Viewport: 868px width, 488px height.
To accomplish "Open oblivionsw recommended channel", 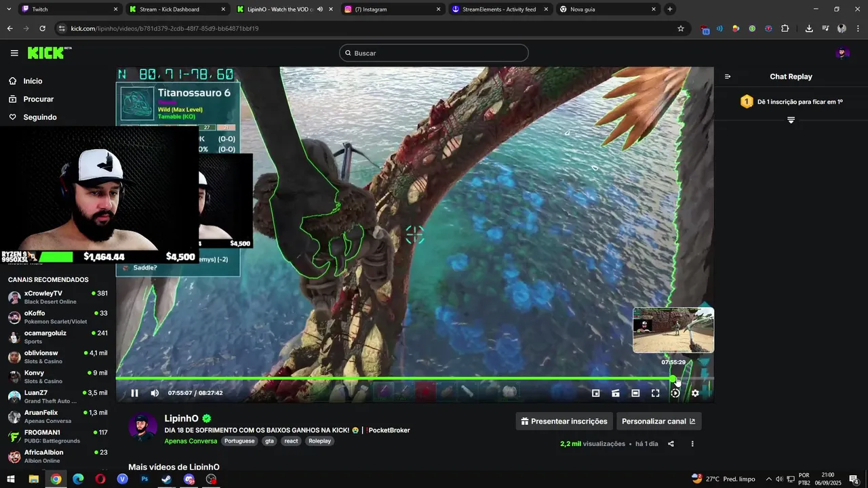I will click(58, 357).
